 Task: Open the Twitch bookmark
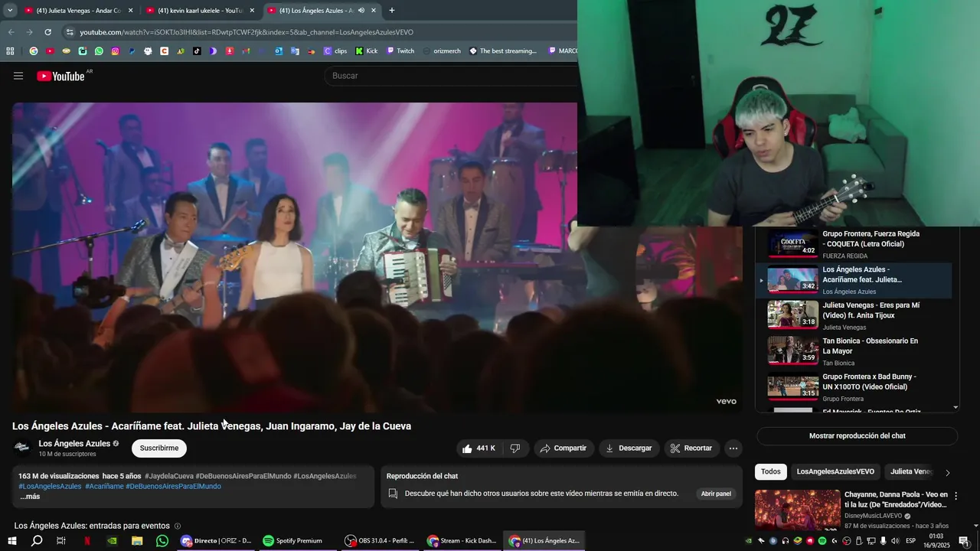pyautogui.click(x=400, y=51)
